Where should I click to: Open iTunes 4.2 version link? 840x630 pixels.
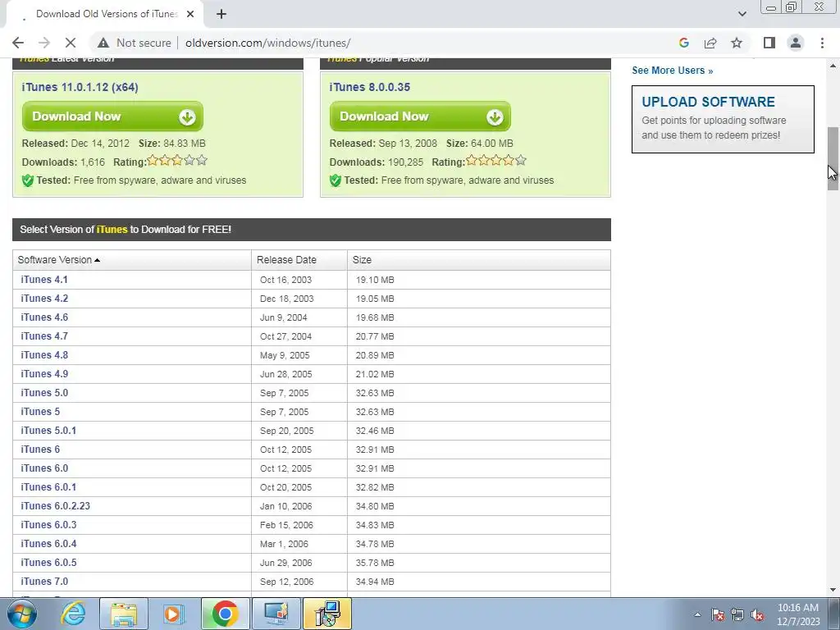(44, 299)
